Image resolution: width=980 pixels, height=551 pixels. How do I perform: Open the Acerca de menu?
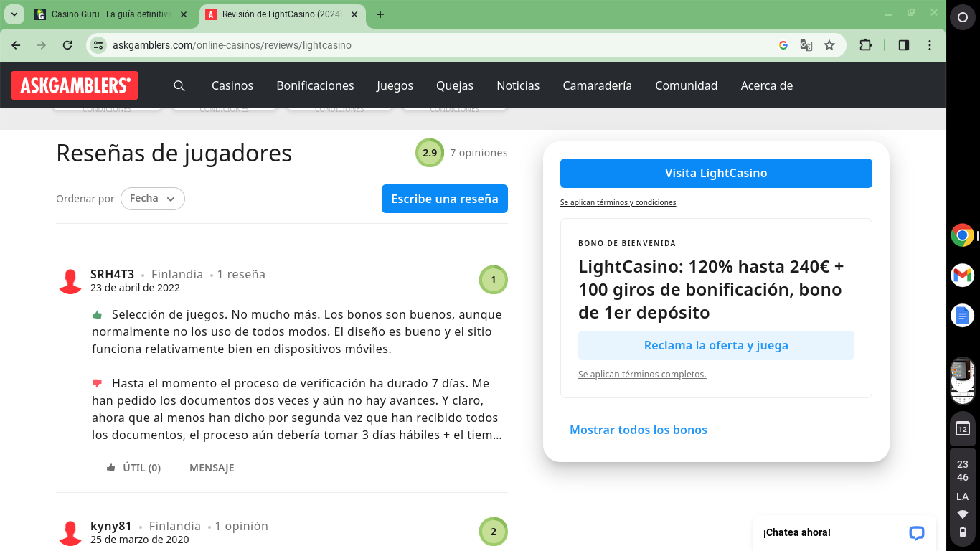tap(766, 85)
